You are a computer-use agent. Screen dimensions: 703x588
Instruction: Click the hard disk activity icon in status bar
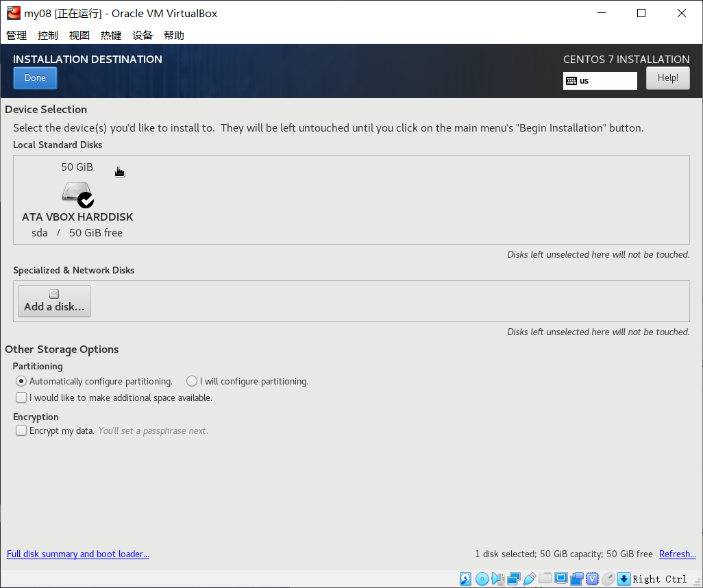click(465, 578)
